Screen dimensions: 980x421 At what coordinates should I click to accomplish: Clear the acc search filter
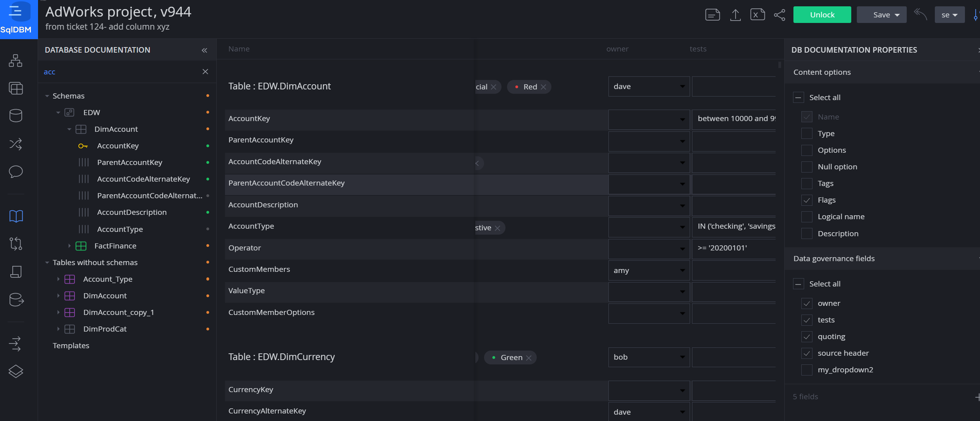(205, 72)
